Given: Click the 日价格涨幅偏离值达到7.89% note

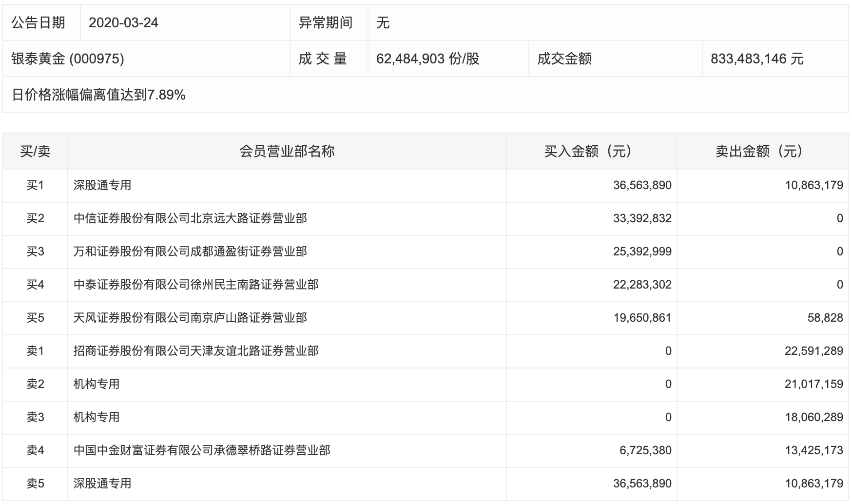Looking at the screenshot, I should pos(98,95).
